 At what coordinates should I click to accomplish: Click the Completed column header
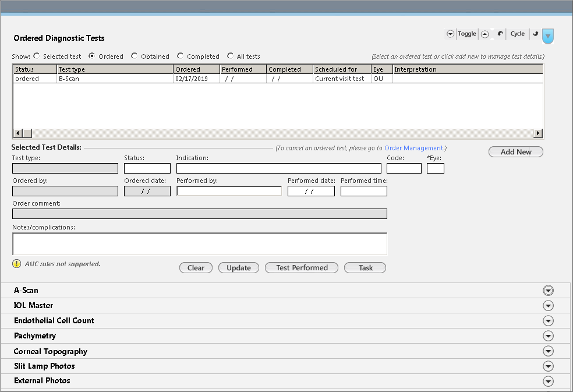(x=290, y=69)
